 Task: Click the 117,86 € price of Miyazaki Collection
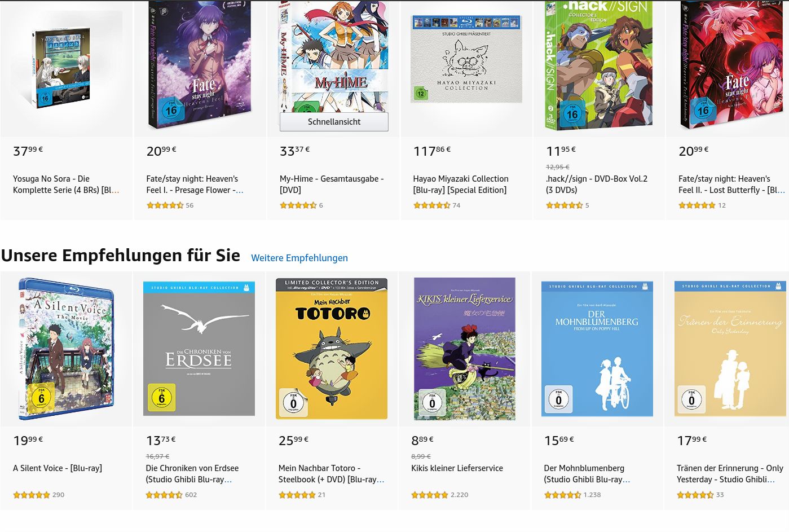[x=432, y=151]
